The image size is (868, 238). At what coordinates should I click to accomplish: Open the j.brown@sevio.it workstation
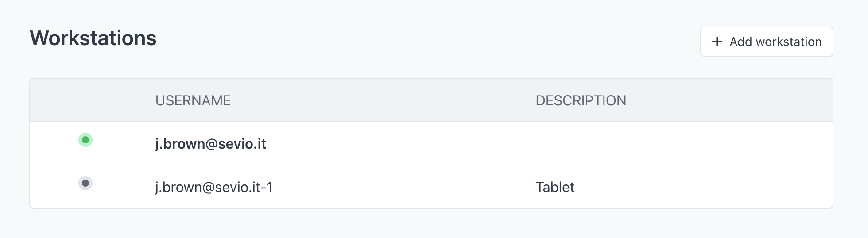[x=211, y=144]
